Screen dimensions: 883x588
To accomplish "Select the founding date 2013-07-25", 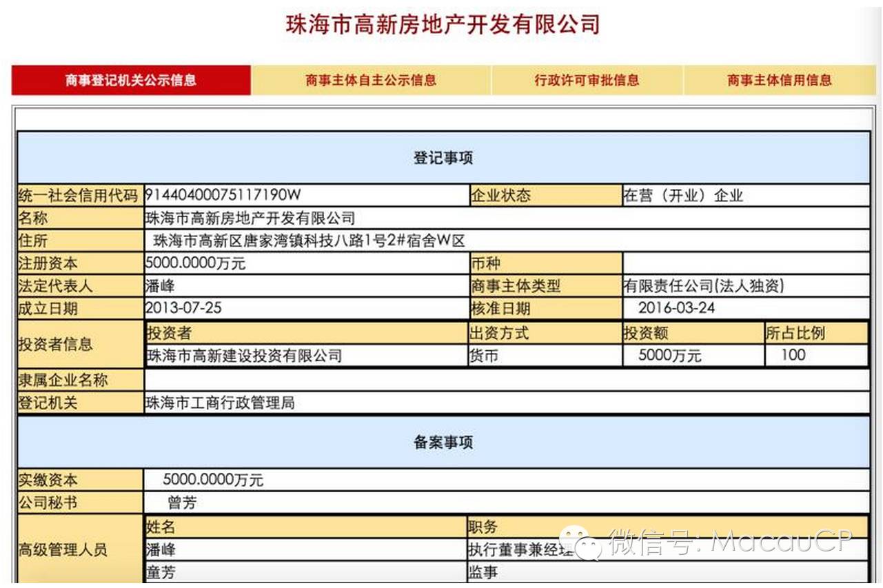I will point(184,309).
